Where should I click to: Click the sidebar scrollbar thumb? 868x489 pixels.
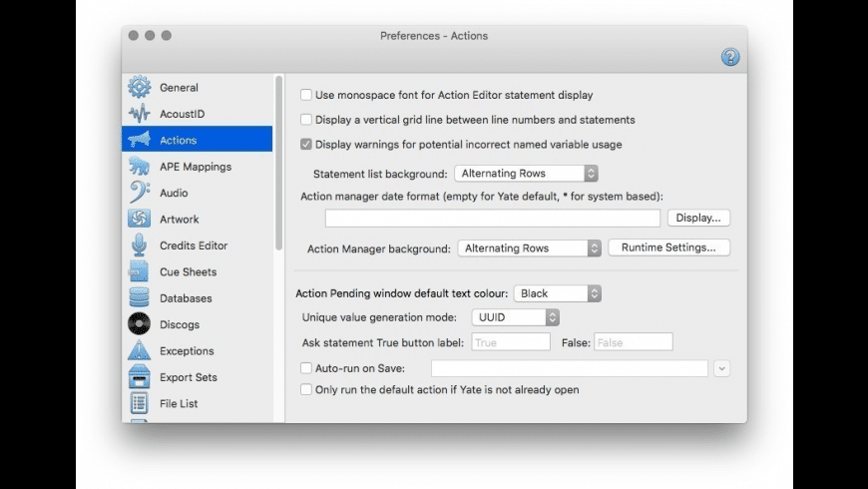(x=278, y=163)
